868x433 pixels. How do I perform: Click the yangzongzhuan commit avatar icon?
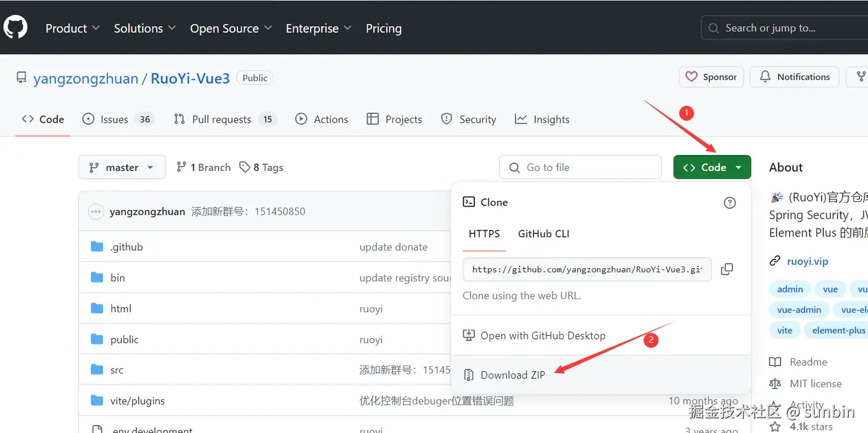(x=95, y=211)
